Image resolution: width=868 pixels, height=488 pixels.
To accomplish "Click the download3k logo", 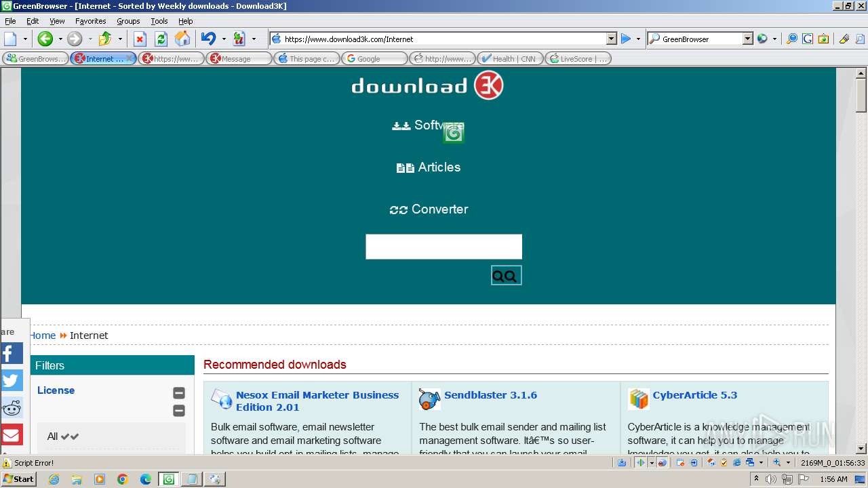I will click(x=427, y=85).
